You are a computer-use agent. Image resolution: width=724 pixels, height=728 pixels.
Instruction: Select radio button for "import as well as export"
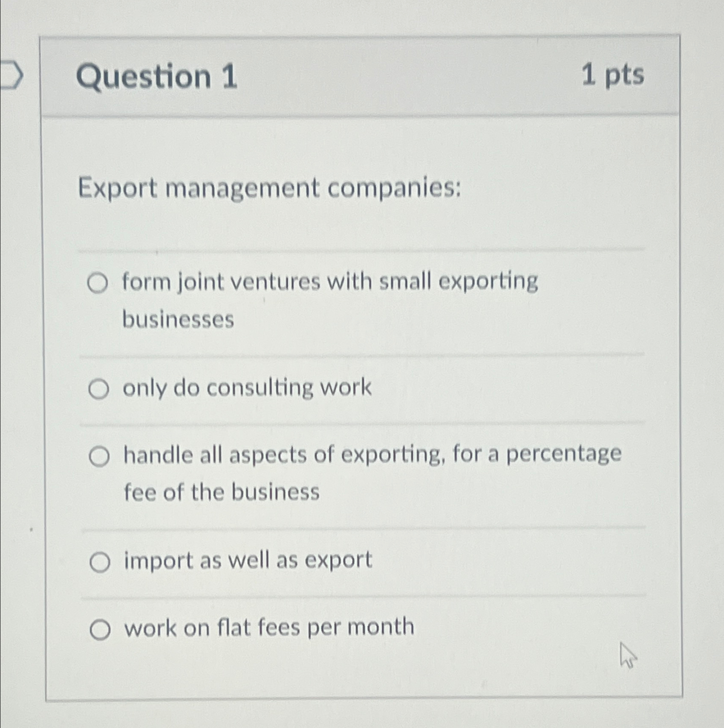coord(101,561)
